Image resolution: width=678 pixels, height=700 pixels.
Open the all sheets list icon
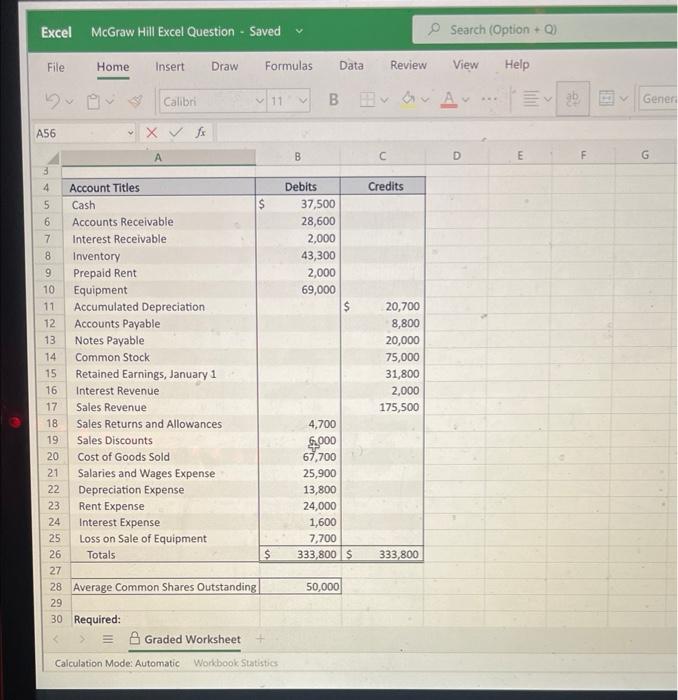coord(108,639)
